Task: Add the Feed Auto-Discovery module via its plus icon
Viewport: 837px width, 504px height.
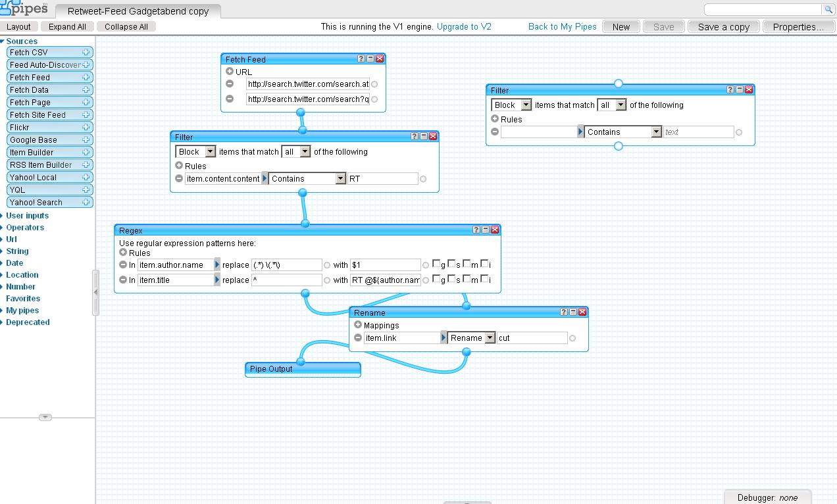Action: 86,65
